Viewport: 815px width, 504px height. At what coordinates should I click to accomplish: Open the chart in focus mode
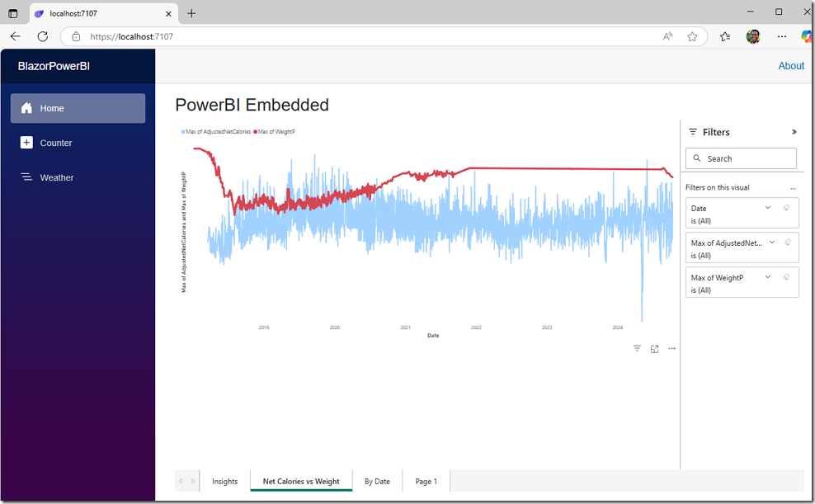tap(654, 349)
